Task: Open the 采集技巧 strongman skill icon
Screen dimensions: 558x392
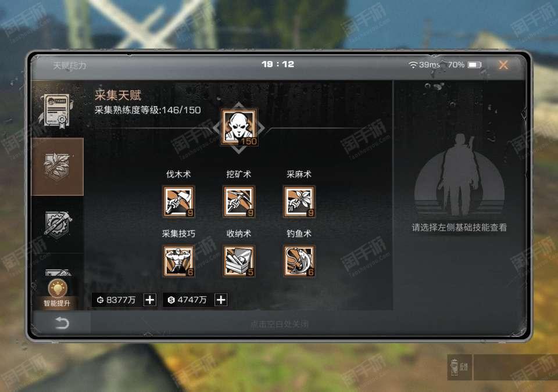Action: pyautogui.click(x=178, y=261)
